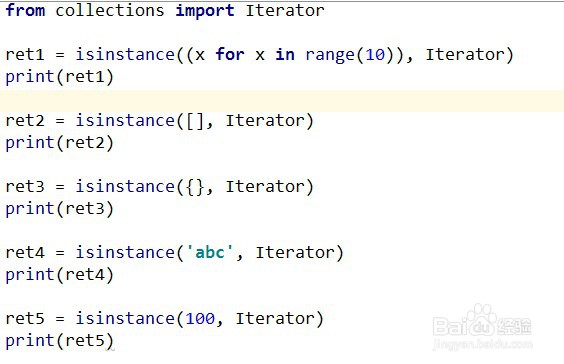
Task: Click 'Iterator' on the ret5 line
Action: pos(275,319)
